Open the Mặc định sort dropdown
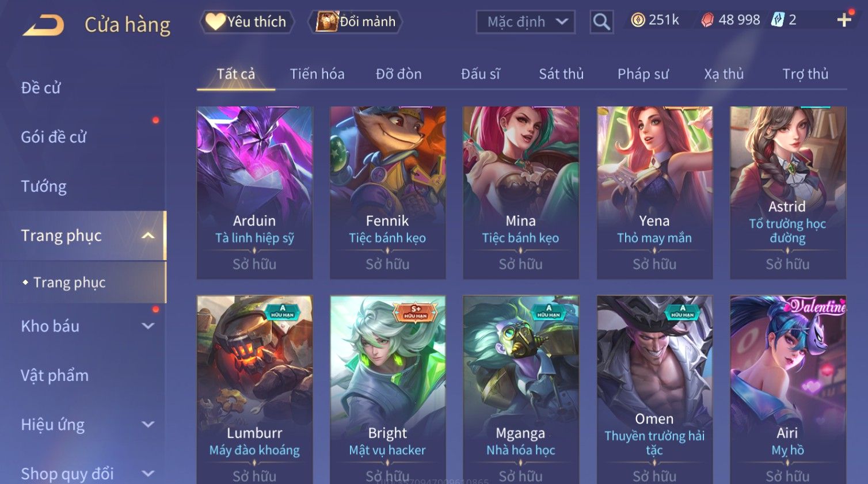Viewport: 868px width, 484px height. [x=526, y=22]
